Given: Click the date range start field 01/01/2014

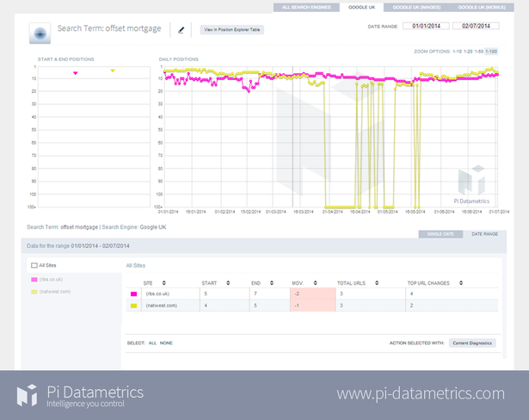Looking at the screenshot, I should pos(425,26).
